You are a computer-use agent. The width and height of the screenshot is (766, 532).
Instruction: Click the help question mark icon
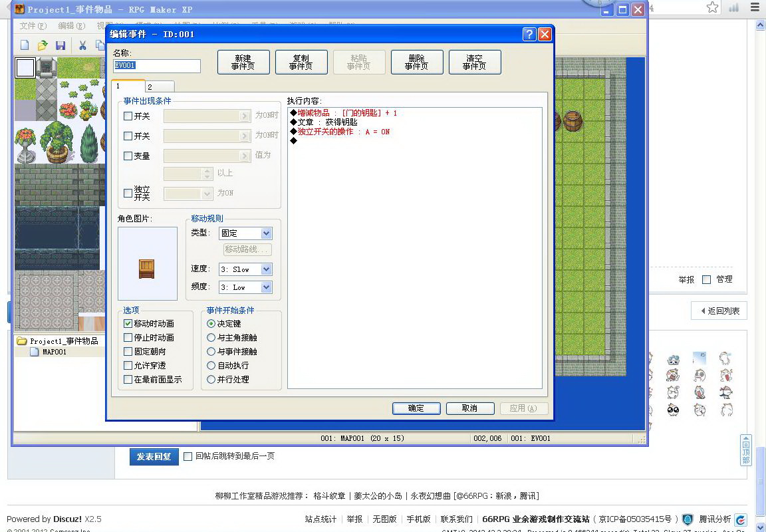coord(529,34)
